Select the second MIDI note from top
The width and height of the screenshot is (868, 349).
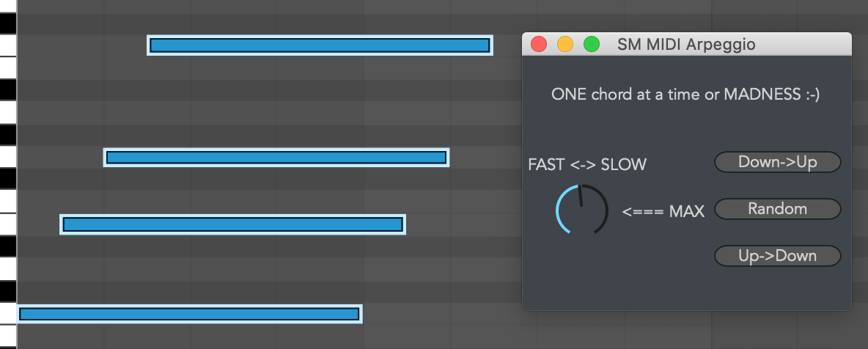[x=276, y=157]
